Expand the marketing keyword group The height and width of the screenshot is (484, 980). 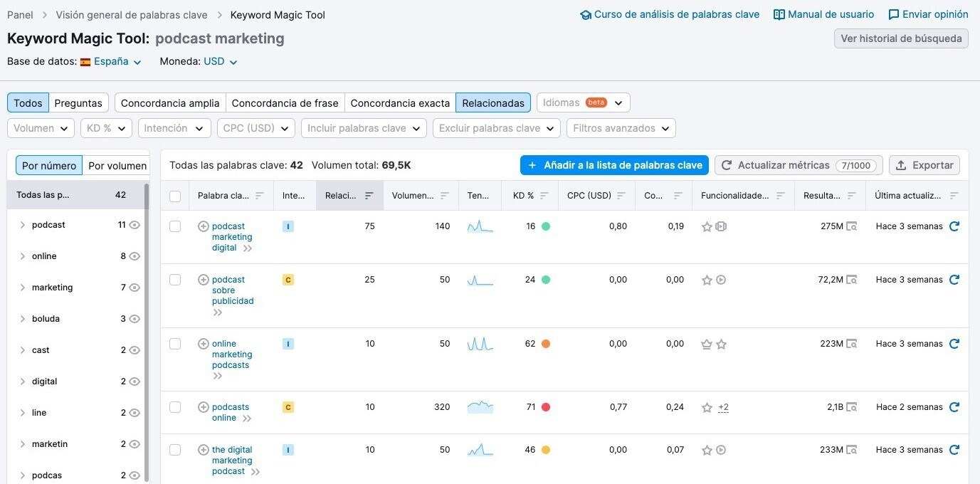pos(23,288)
